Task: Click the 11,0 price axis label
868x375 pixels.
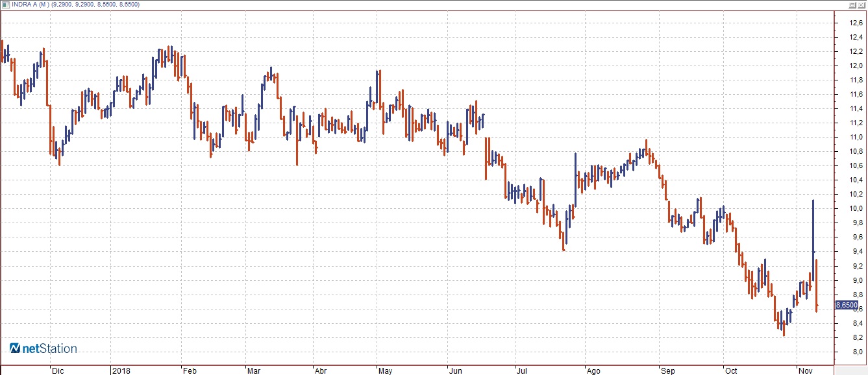Action: tap(856, 137)
